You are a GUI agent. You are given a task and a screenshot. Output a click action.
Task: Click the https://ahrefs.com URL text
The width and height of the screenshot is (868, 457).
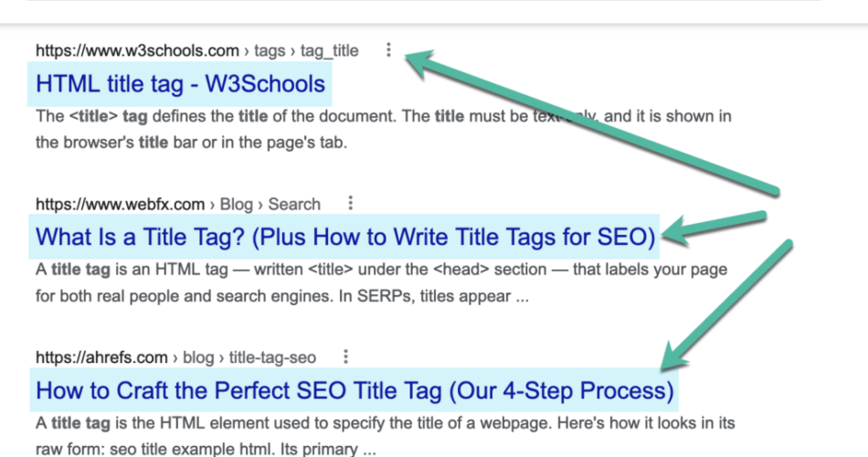pyautogui.click(x=102, y=357)
